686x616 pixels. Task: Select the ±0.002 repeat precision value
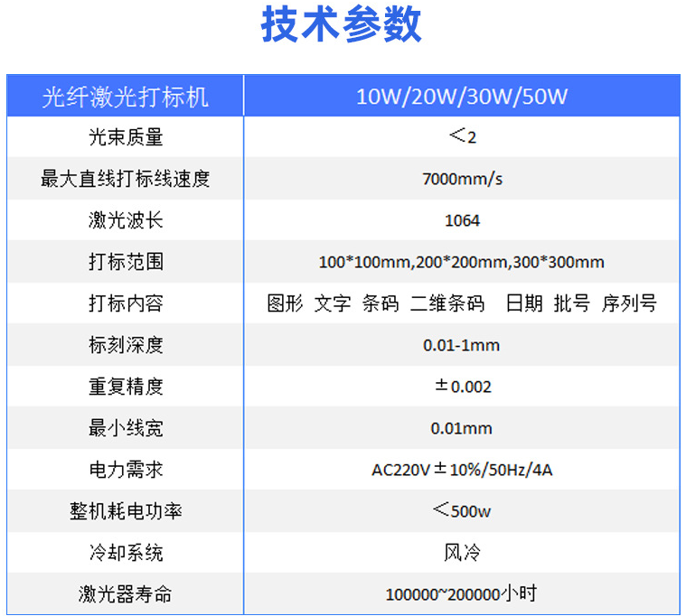462,387
